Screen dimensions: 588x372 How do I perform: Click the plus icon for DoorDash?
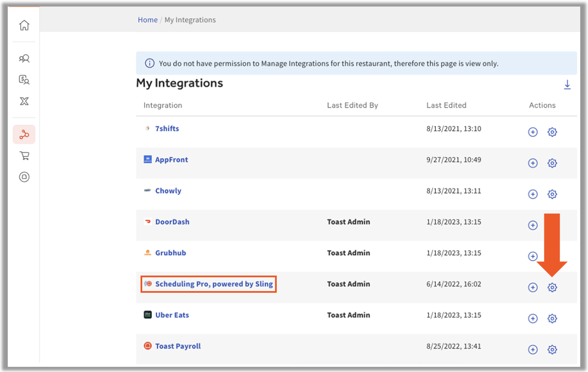point(533,225)
